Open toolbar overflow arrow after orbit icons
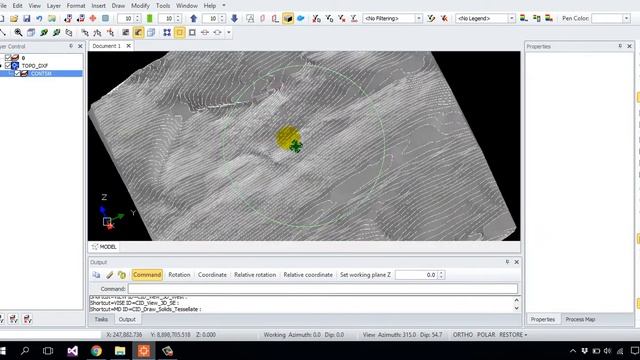Viewport: 640px width, 360px height. pos(229,32)
